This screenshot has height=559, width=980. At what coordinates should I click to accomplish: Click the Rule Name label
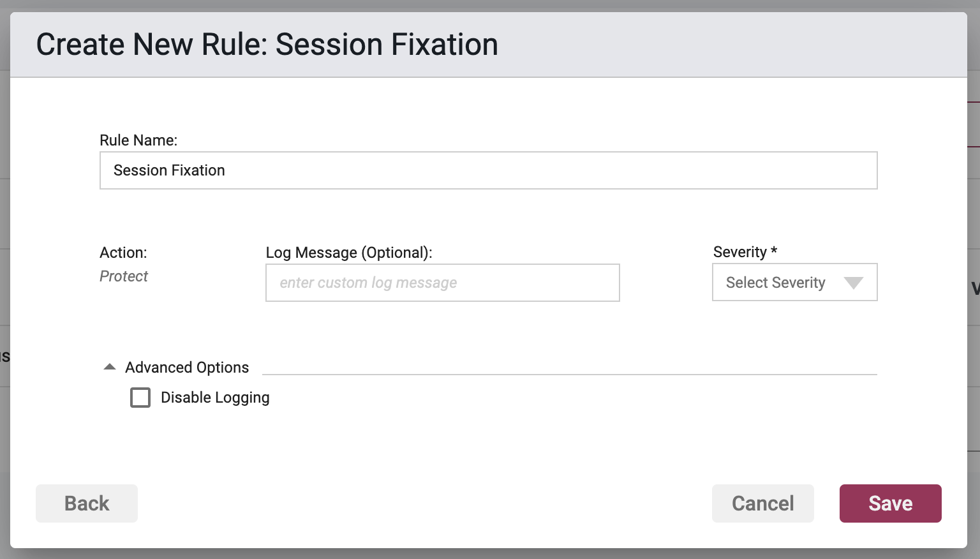click(x=138, y=140)
